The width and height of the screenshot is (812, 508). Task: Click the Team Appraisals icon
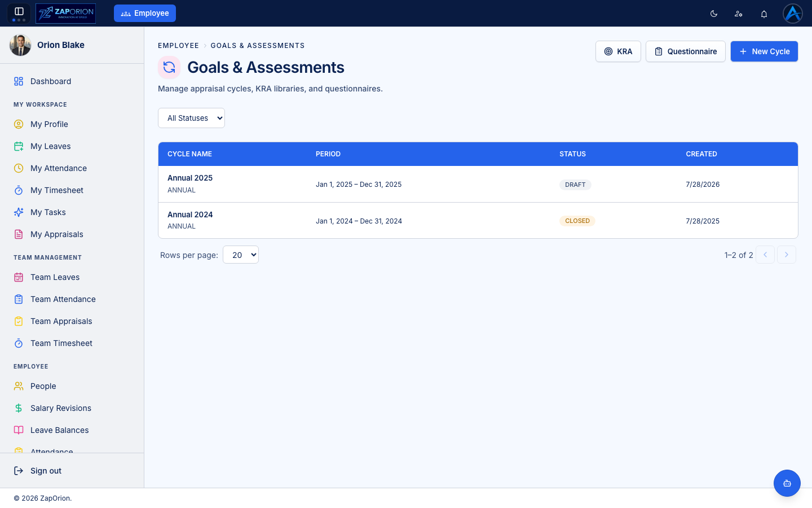(19, 321)
